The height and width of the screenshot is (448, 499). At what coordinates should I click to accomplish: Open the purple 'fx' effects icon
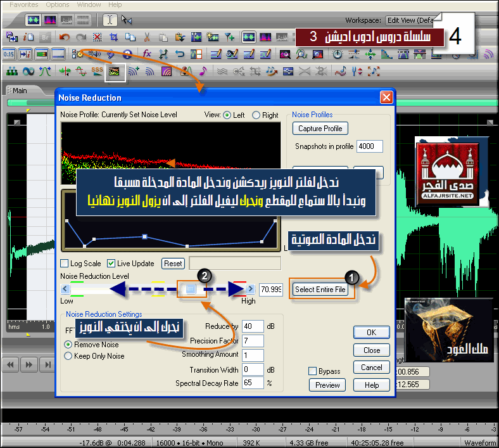[x=147, y=54]
